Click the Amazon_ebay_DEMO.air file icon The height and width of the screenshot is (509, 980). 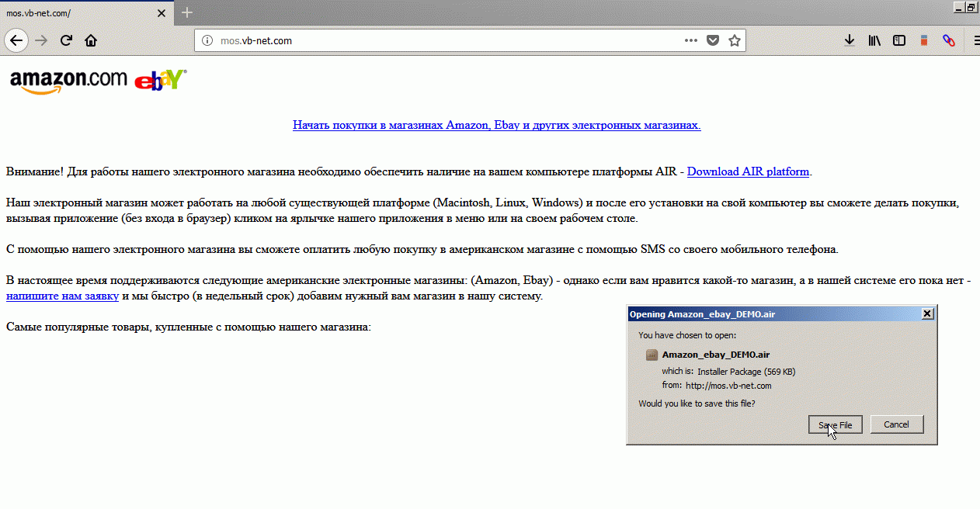[652, 355]
